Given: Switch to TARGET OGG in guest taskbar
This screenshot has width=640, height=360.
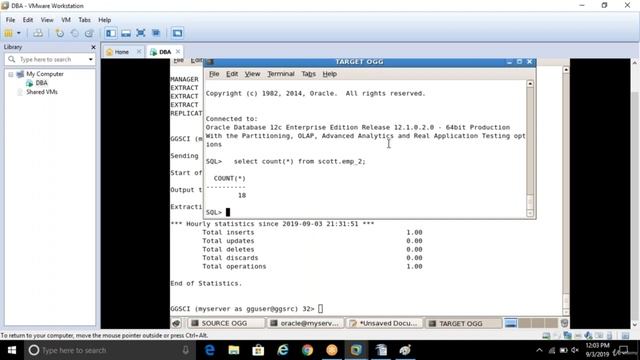Looking at the screenshot, I should pyautogui.click(x=463, y=323).
